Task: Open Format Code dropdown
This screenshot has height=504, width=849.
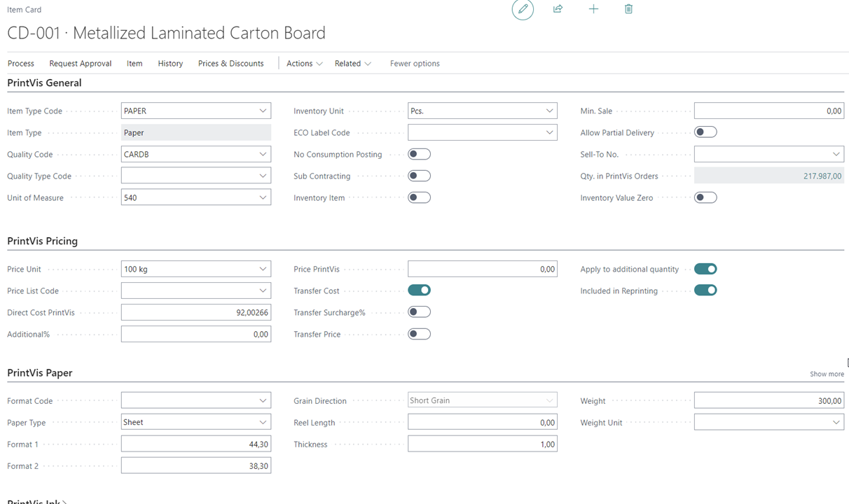Action: click(x=263, y=400)
